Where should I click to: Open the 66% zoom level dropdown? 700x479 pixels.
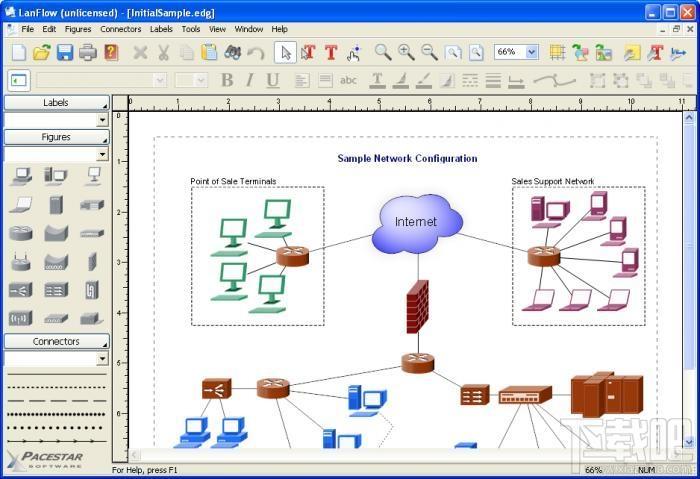[531, 52]
